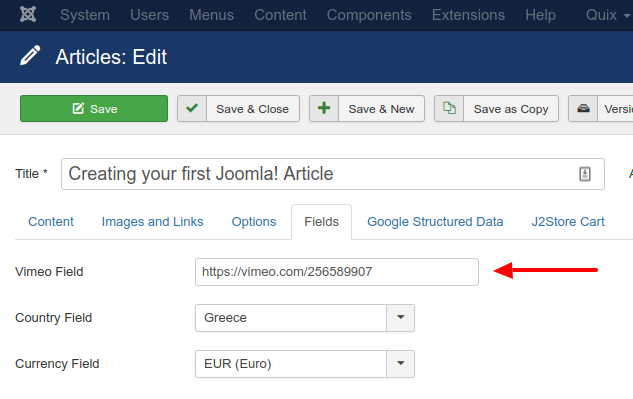Switch to the Options tab
Image resolution: width=633 pixels, height=399 pixels.
[x=254, y=222]
